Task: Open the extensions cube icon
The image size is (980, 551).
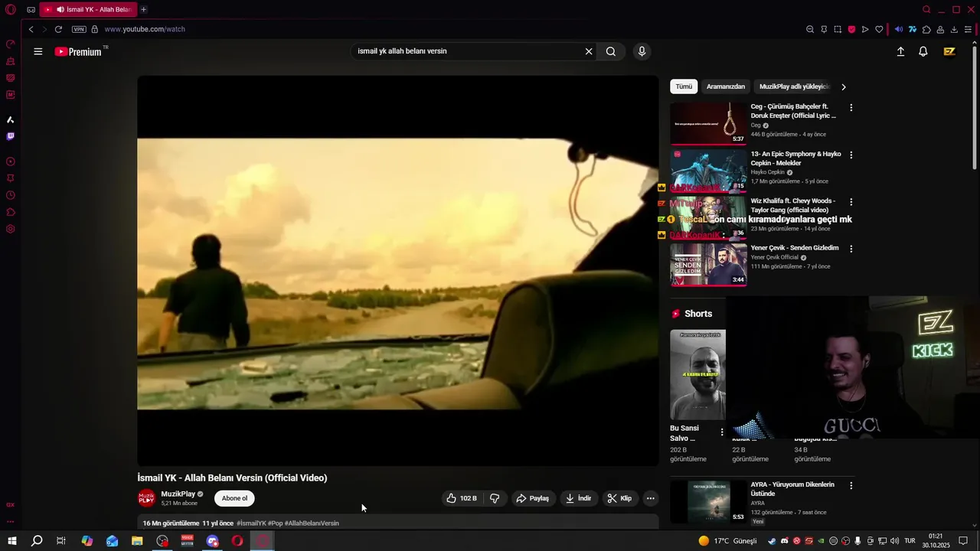Action: point(926,29)
